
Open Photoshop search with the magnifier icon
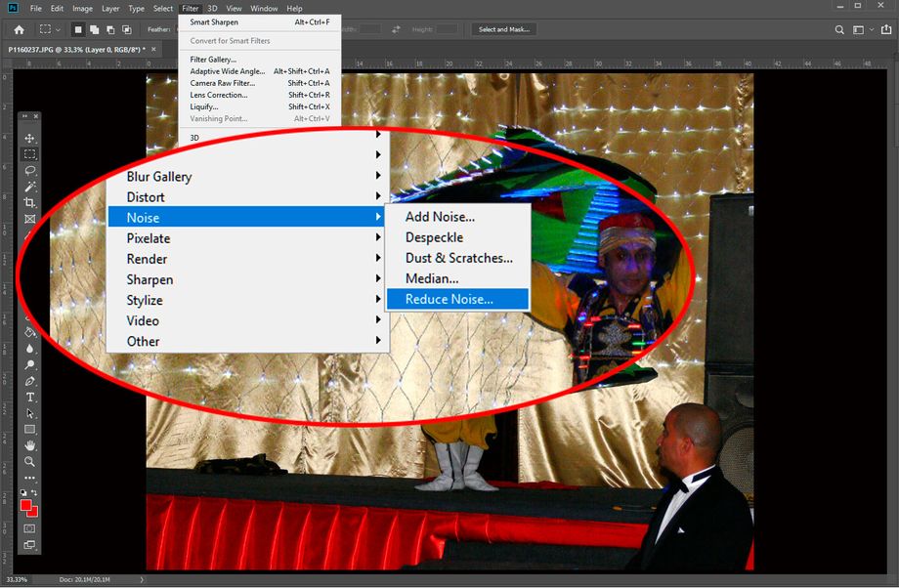840,29
